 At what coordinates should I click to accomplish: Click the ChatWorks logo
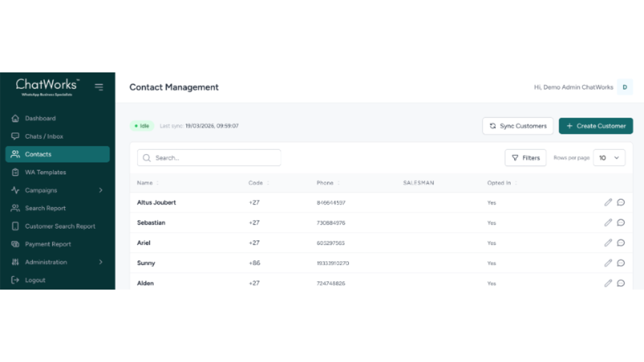tap(47, 87)
